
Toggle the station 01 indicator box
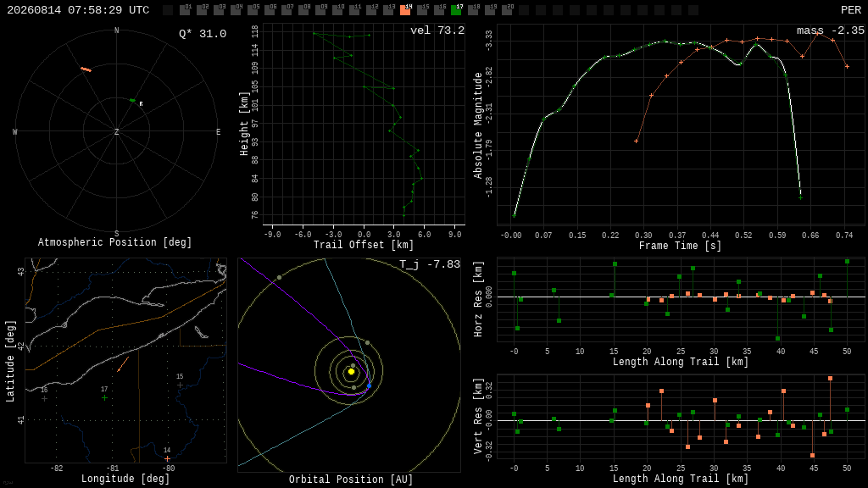tap(185, 9)
